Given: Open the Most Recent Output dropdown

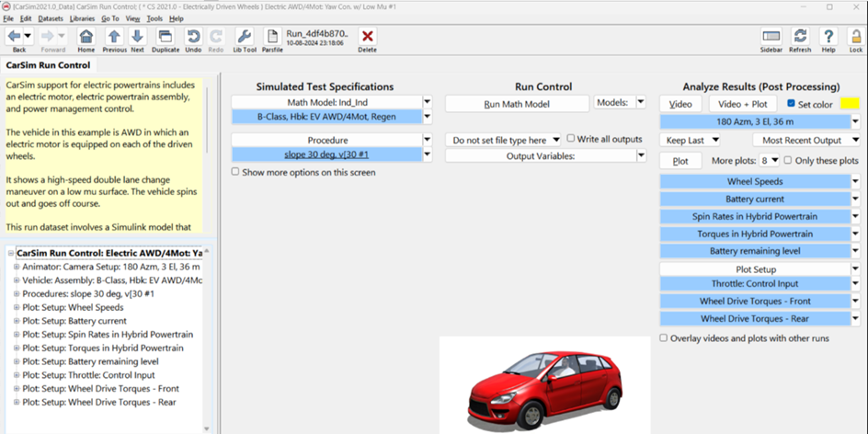Looking at the screenshot, I should tap(806, 140).
